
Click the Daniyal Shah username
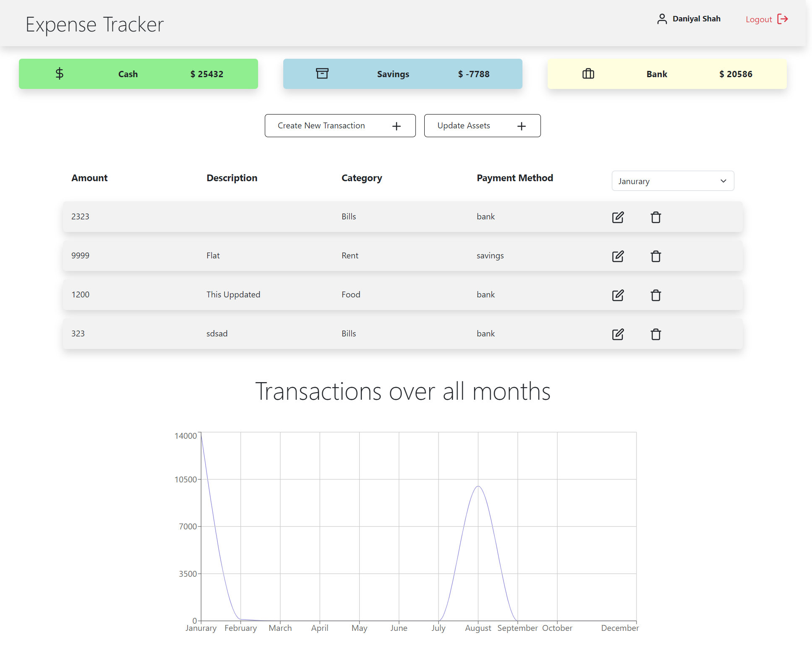[x=697, y=18]
